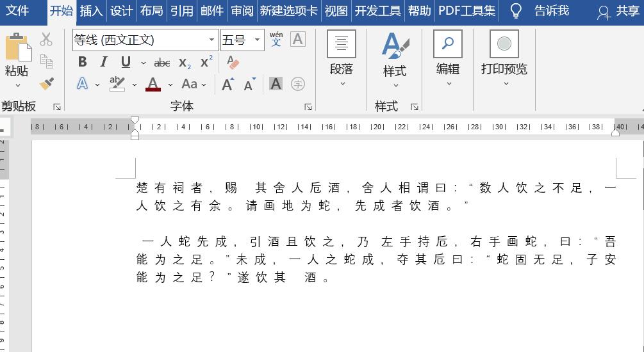The height and width of the screenshot is (352, 644).
Task: Switch to 开发工具 Developer tab
Action: click(x=378, y=11)
